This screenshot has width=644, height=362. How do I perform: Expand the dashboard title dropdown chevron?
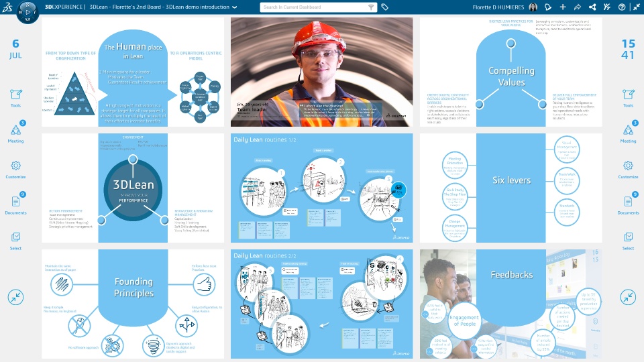(235, 7)
